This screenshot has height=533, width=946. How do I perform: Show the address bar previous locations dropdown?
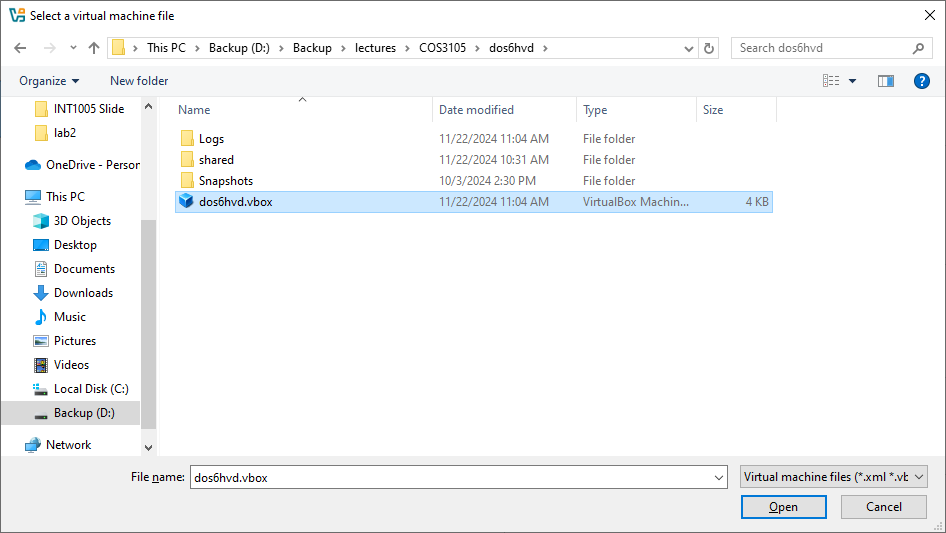[689, 48]
